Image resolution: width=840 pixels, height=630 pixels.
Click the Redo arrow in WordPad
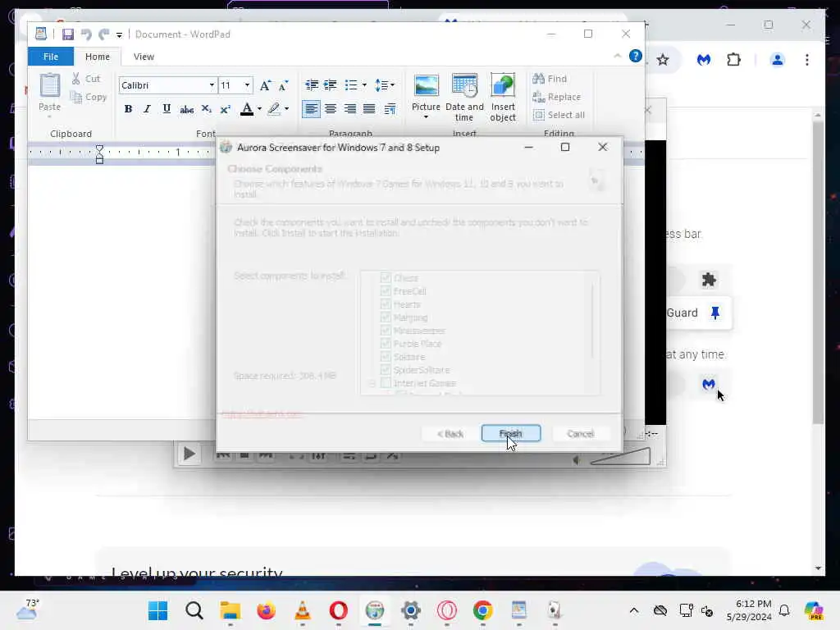pos(104,34)
